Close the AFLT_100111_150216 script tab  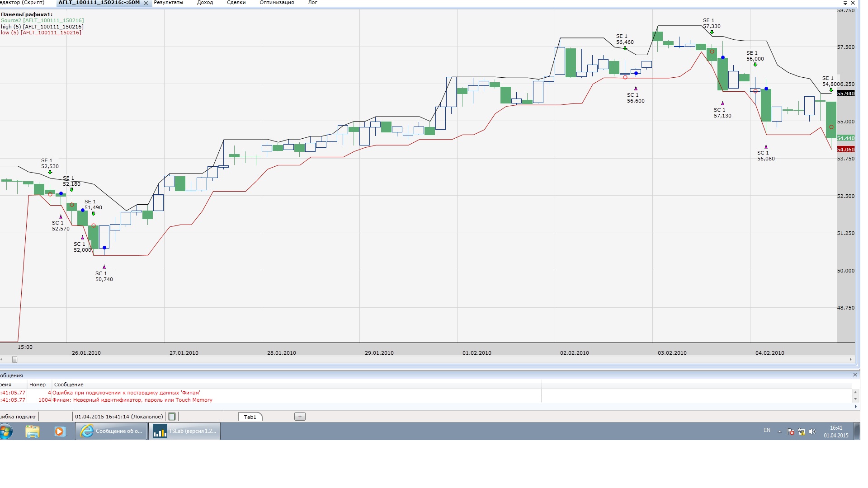[x=146, y=3]
